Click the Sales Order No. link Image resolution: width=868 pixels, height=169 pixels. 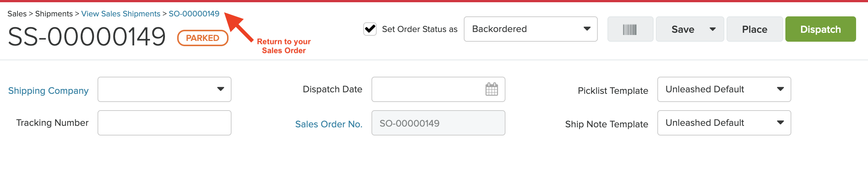(x=329, y=124)
